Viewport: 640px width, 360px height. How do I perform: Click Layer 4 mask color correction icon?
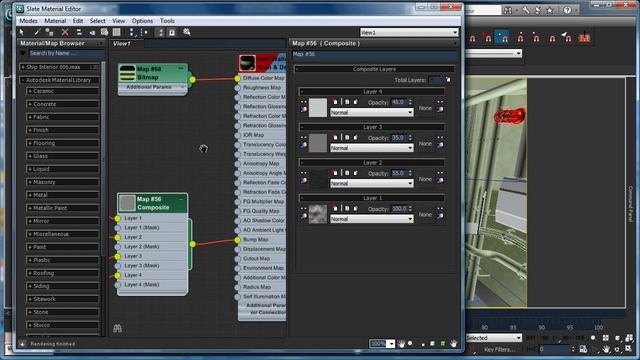[x=440, y=109]
